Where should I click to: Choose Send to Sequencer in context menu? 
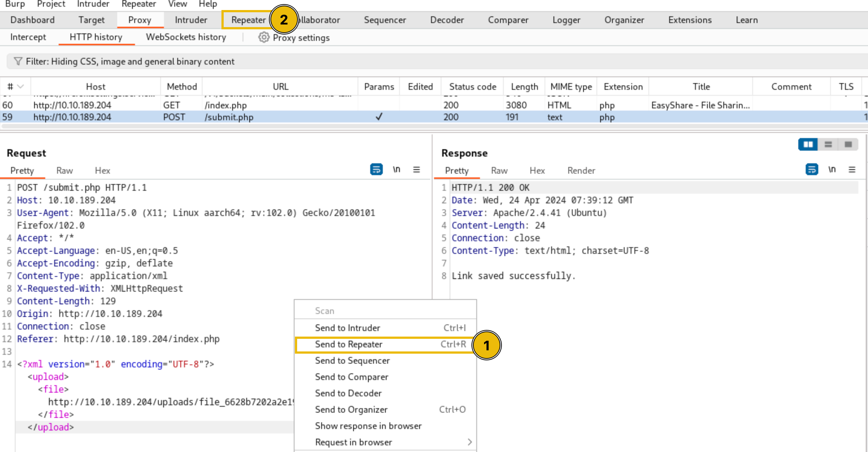pyautogui.click(x=386, y=361)
